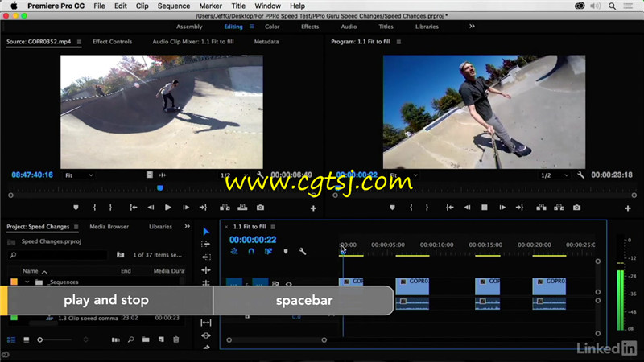Open Program monitor settings wrench
The image size is (644, 362).
580,175
